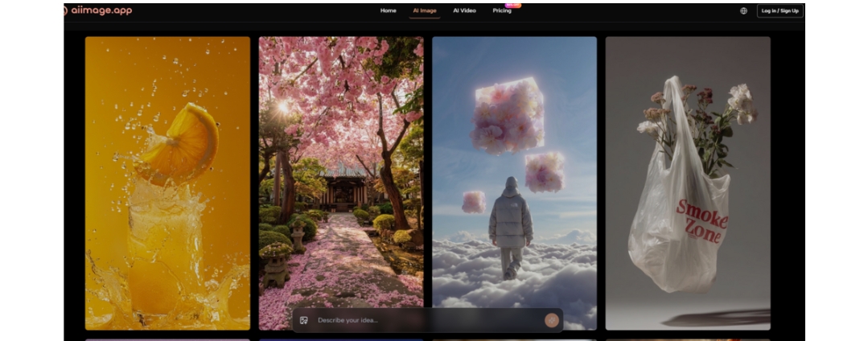Open the Smoke Zone plastic bag image

click(688, 183)
